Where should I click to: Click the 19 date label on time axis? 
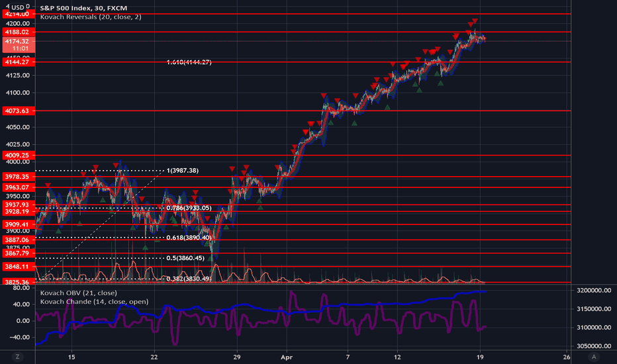[x=480, y=357]
